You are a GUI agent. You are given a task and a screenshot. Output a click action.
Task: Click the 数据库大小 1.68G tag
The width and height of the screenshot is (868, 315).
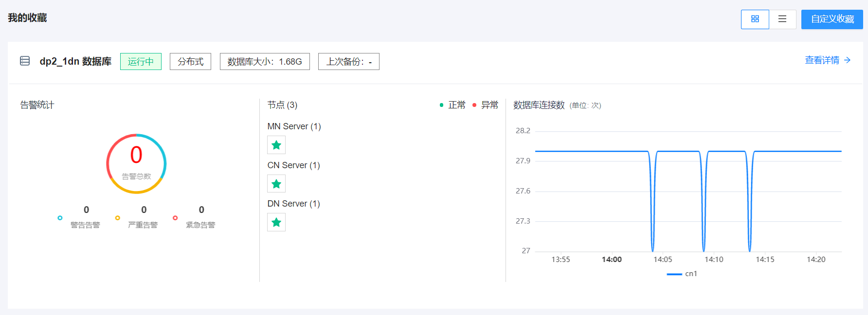click(265, 62)
